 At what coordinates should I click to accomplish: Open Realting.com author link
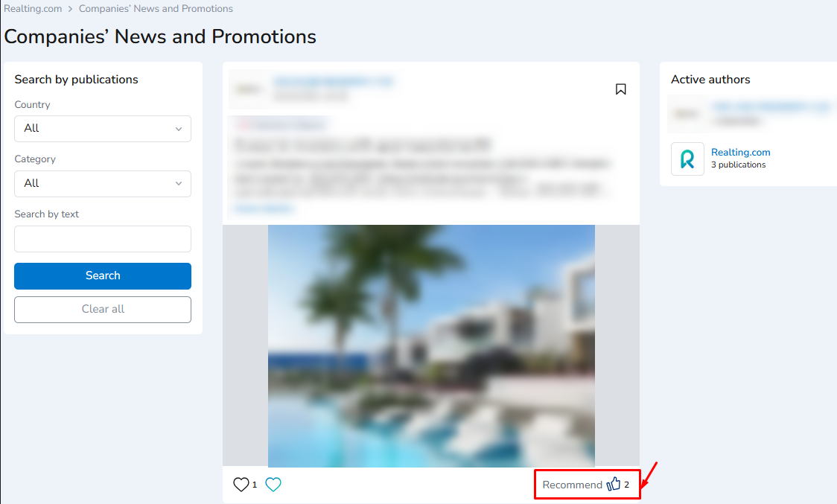coord(740,152)
